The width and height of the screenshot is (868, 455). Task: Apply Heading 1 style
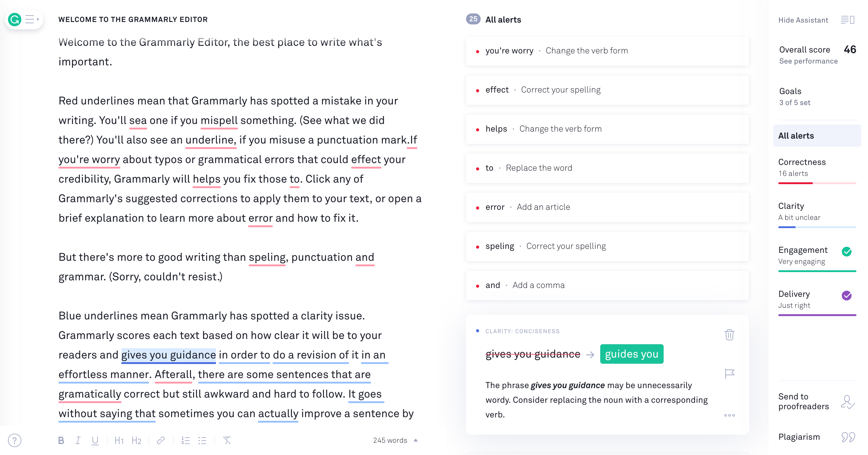[x=119, y=440]
